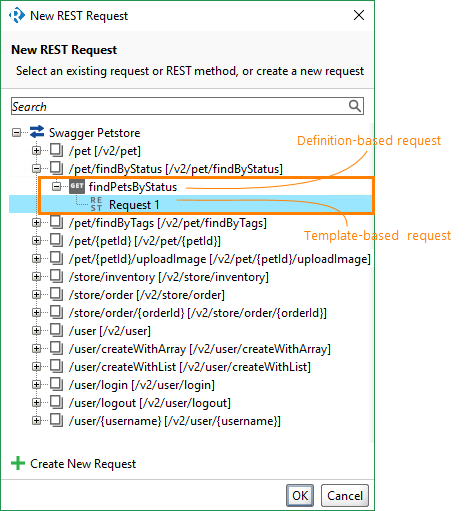Select /pet [/v2/pet] text
The image size is (474, 511).
coord(105,151)
